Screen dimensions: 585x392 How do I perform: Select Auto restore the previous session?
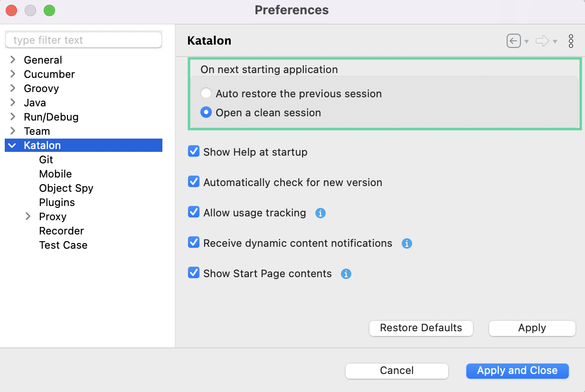(206, 93)
